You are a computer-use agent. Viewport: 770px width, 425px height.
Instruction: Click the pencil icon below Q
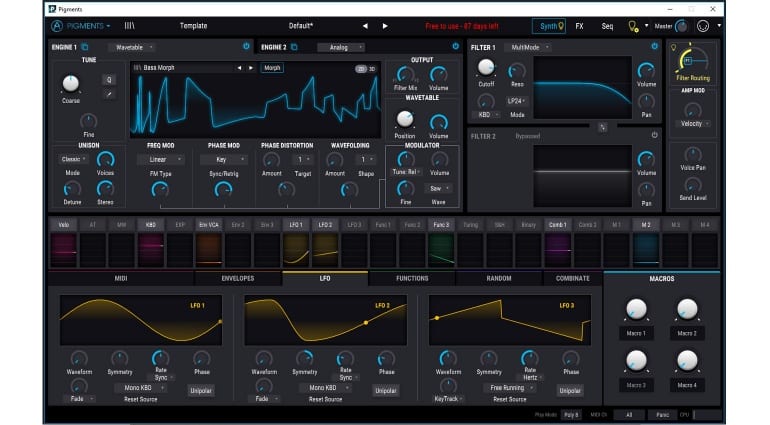[109, 94]
